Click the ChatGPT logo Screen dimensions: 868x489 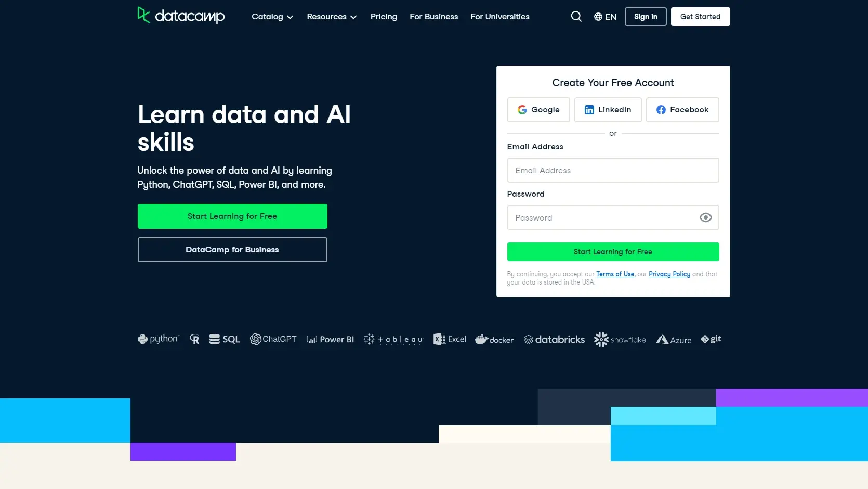coord(273,339)
